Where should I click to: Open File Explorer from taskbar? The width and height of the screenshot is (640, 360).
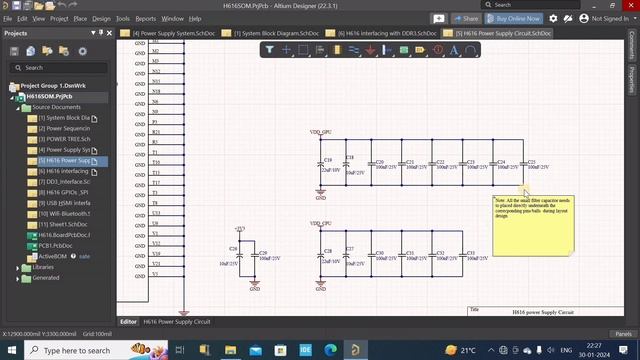tap(230, 350)
